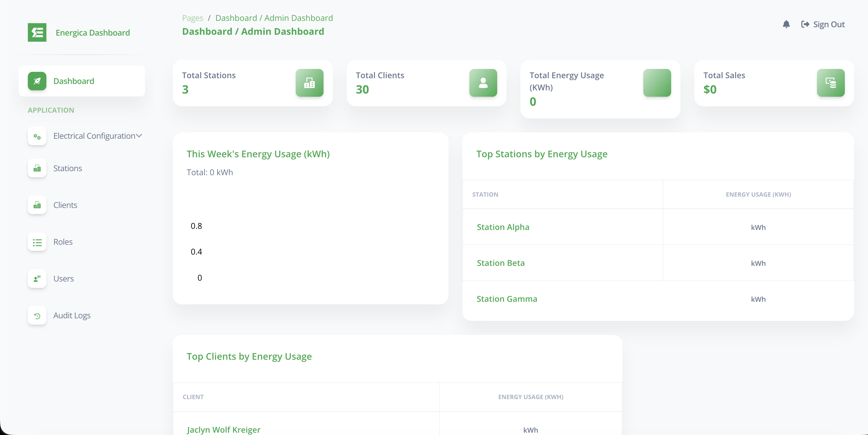This screenshot has height=435, width=868.
Task: Click the Energica Dashboard logo icon
Action: coord(37,32)
